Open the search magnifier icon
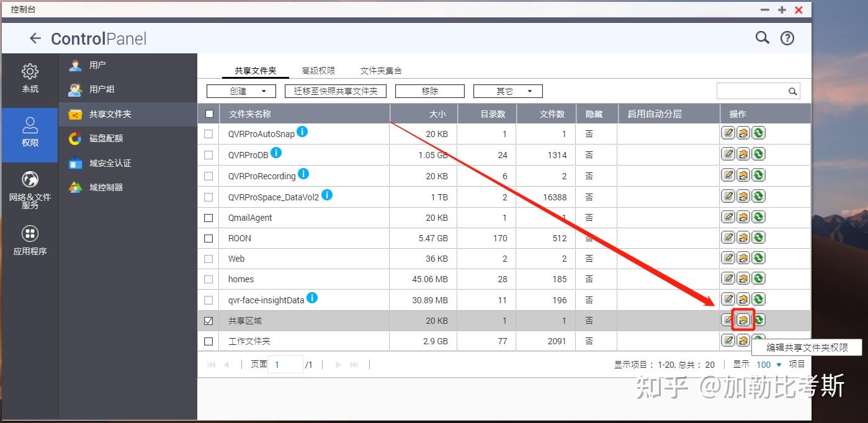This screenshot has height=423, width=868. (763, 37)
